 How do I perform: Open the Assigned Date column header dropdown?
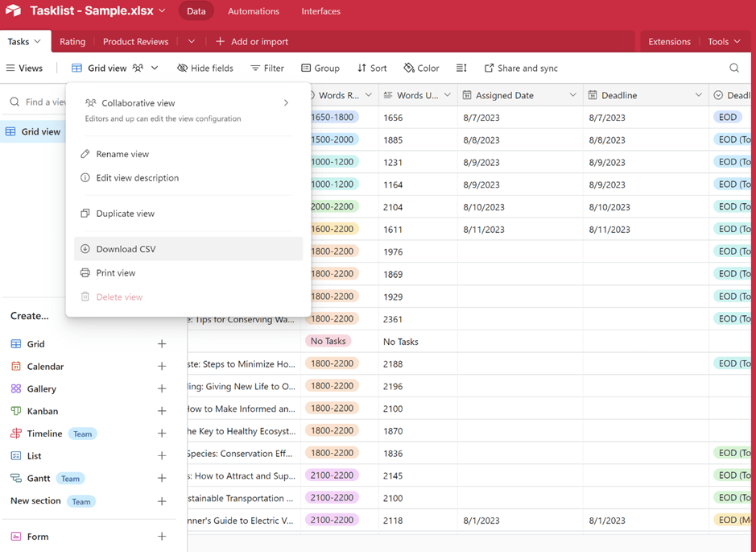[574, 94]
